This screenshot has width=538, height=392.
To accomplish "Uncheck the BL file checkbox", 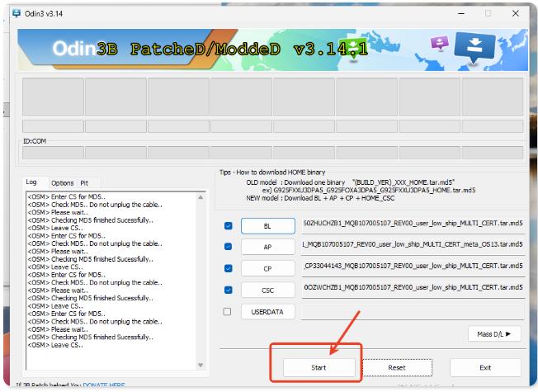I will pyautogui.click(x=229, y=225).
